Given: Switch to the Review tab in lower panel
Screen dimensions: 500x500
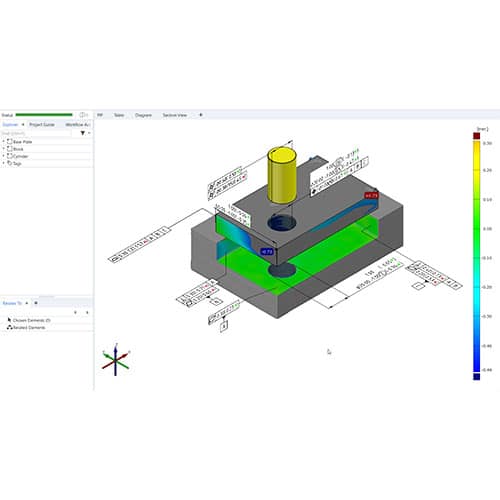Looking at the screenshot, I should tap(12, 303).
